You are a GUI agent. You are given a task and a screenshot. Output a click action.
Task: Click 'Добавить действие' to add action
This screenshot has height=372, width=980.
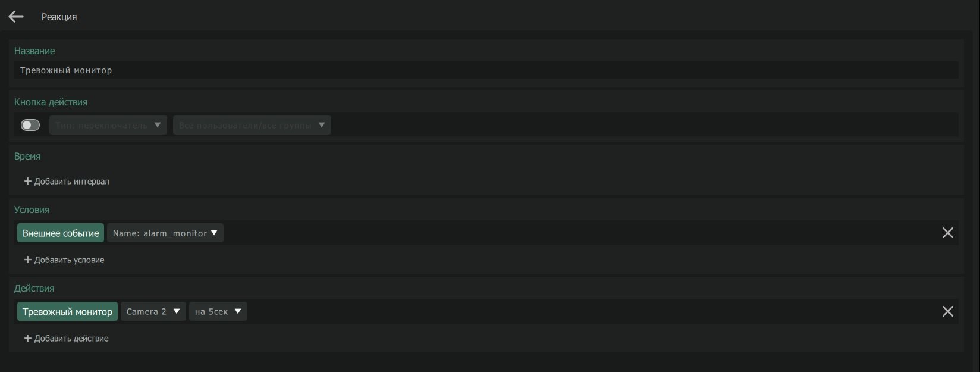[x=66, y=338]
